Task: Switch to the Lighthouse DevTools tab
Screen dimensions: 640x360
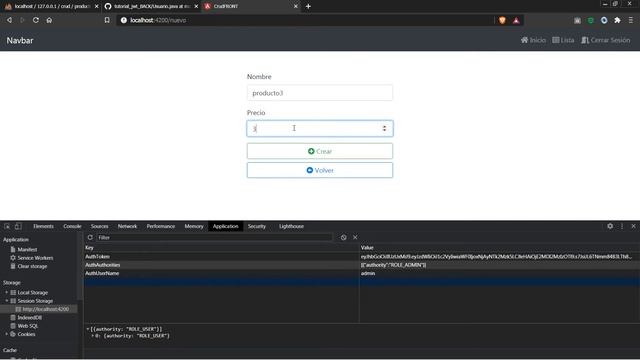Action: (291, 226)
